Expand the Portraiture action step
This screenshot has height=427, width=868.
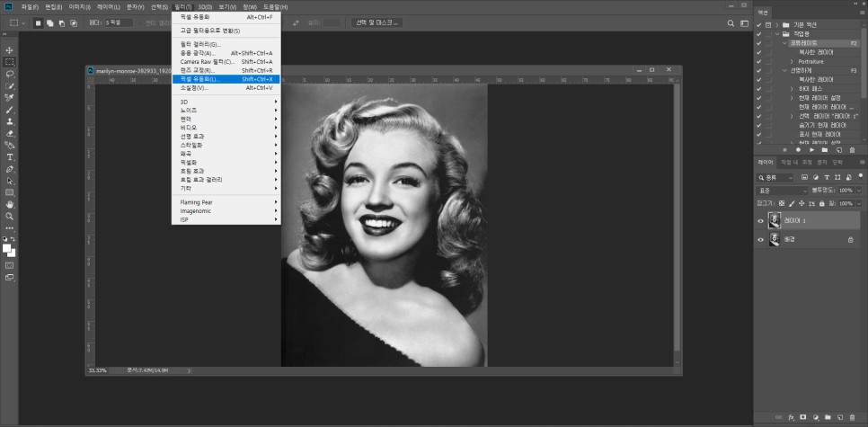[x=792, y=61]
